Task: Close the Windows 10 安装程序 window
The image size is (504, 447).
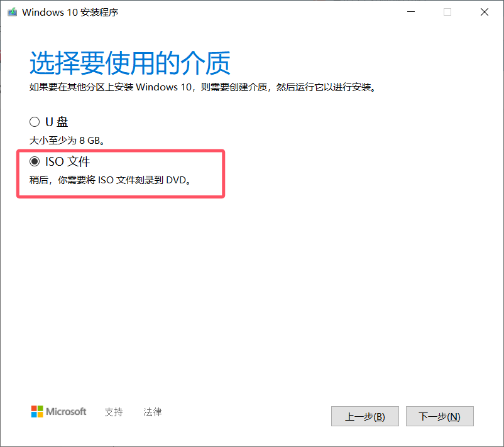Action: click(485, 12)
